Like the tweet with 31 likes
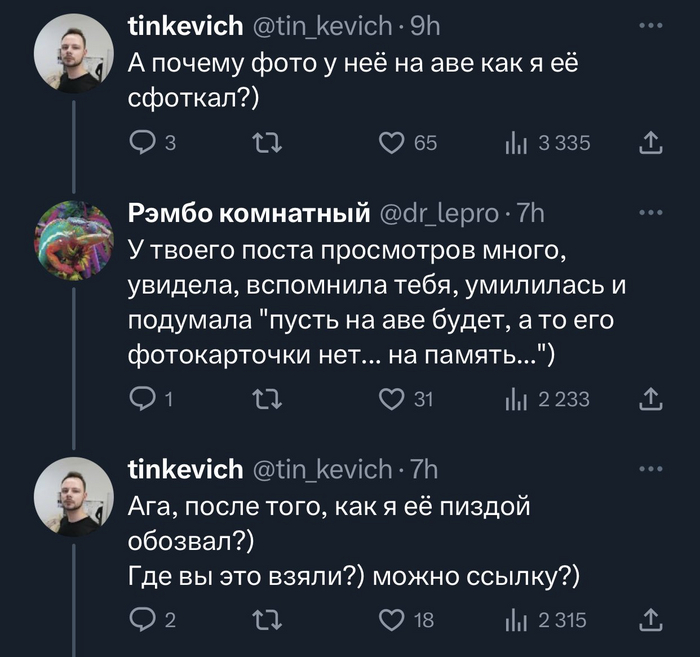This screenshot has width=700, height=657. point(391,399)
